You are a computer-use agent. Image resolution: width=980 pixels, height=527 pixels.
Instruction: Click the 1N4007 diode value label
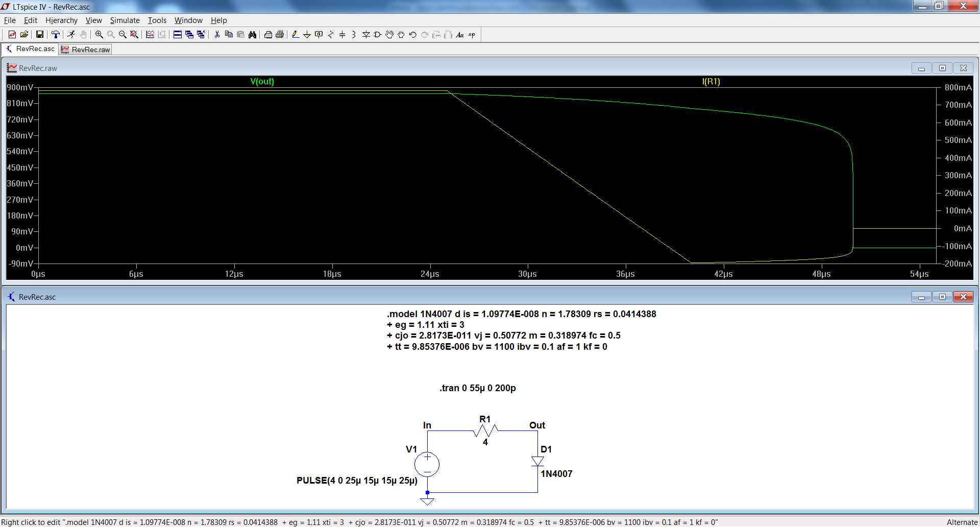(556, 474)
